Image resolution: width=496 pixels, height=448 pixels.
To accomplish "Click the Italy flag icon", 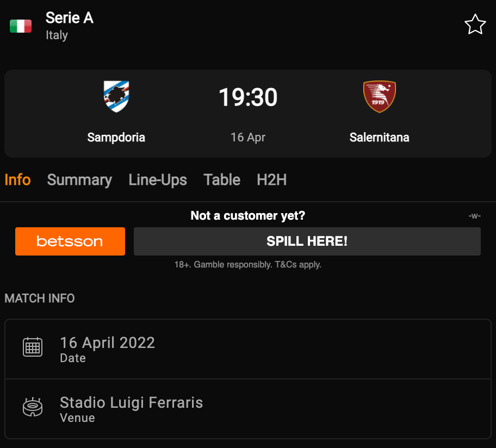I will click(21, 26).
